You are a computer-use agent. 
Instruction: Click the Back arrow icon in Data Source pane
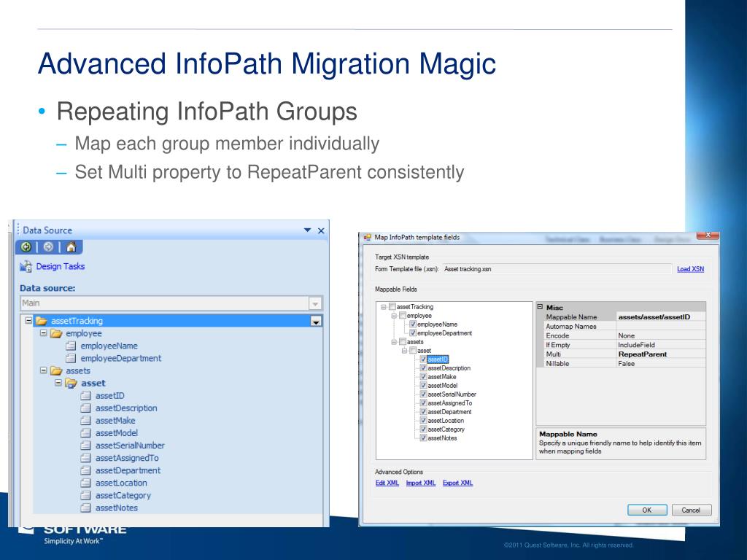tap(26, 246)
